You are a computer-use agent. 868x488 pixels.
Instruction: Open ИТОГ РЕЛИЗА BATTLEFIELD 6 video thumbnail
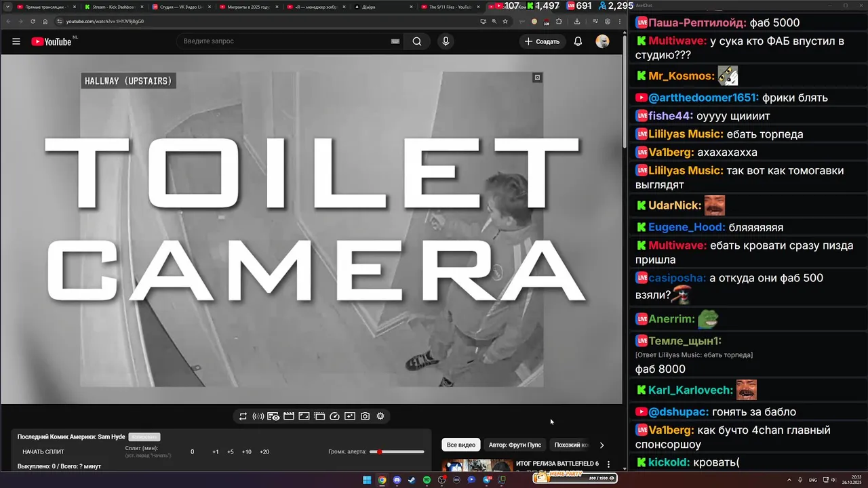(x=477, y=465)
